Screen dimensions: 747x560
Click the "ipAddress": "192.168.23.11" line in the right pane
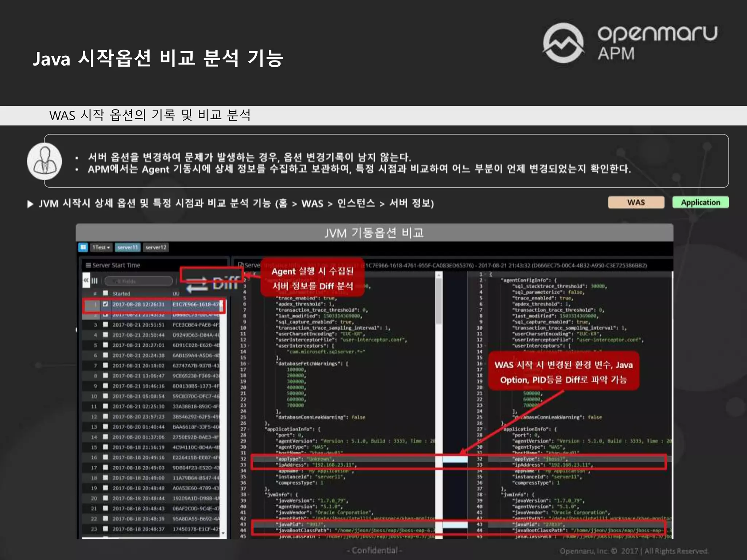[x=553, y=465]
